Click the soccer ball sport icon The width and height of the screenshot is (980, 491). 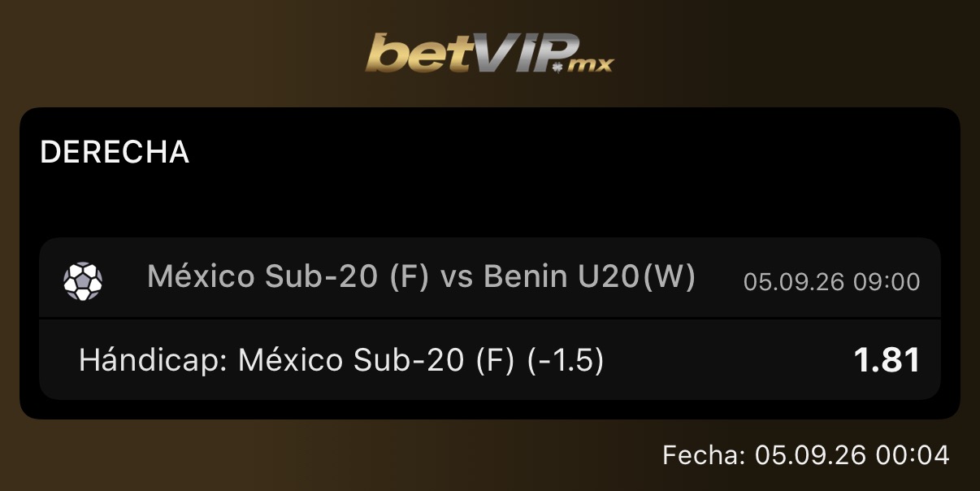[x=83, y=280]
